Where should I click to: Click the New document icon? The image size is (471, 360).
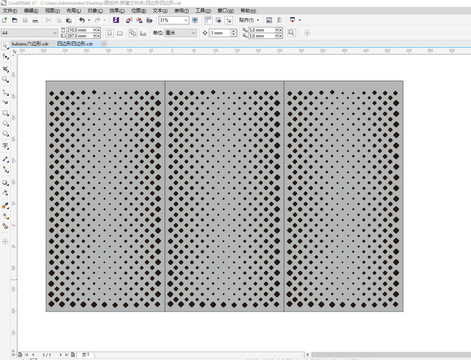pos(5,20)
